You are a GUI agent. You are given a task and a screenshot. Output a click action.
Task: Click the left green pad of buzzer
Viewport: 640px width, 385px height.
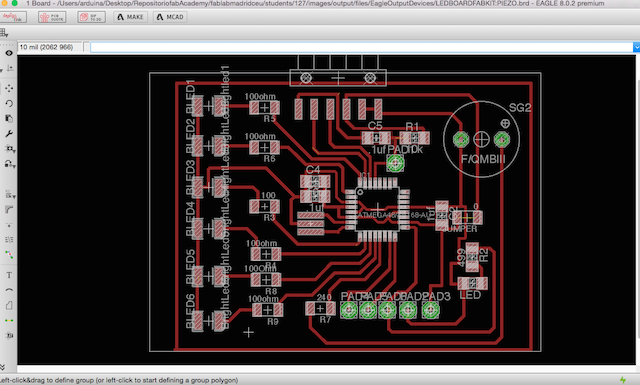(461, 140)
